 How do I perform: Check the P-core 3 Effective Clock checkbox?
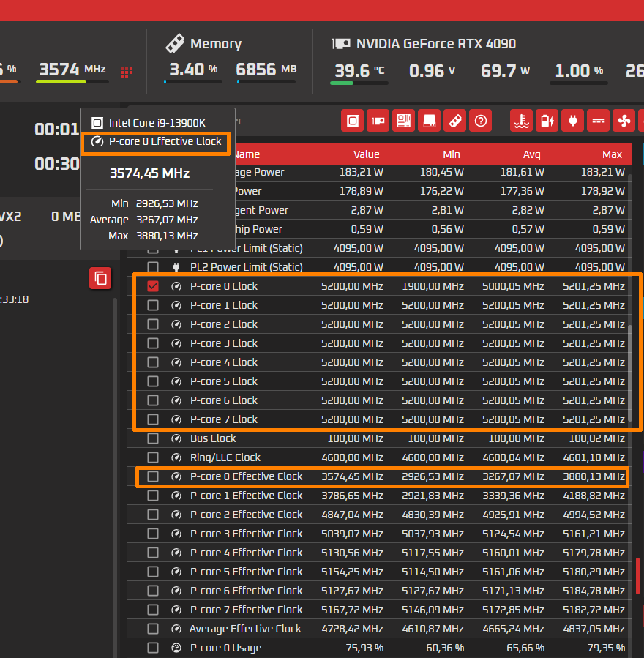pyautogui.click(x=153, y=534)
